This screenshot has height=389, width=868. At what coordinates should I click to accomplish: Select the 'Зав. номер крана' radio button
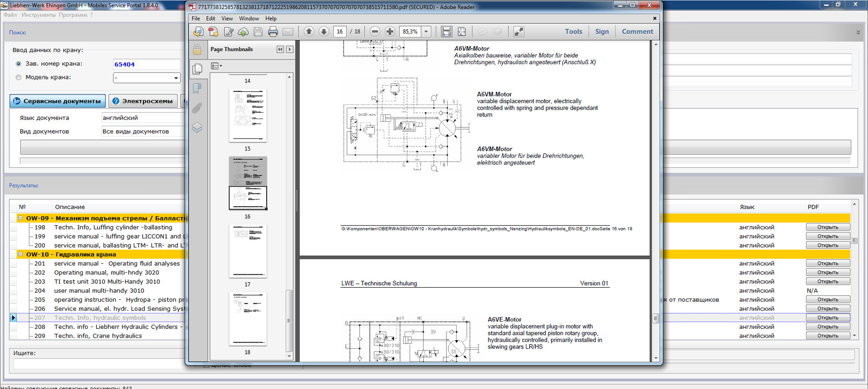coord(19,64)
